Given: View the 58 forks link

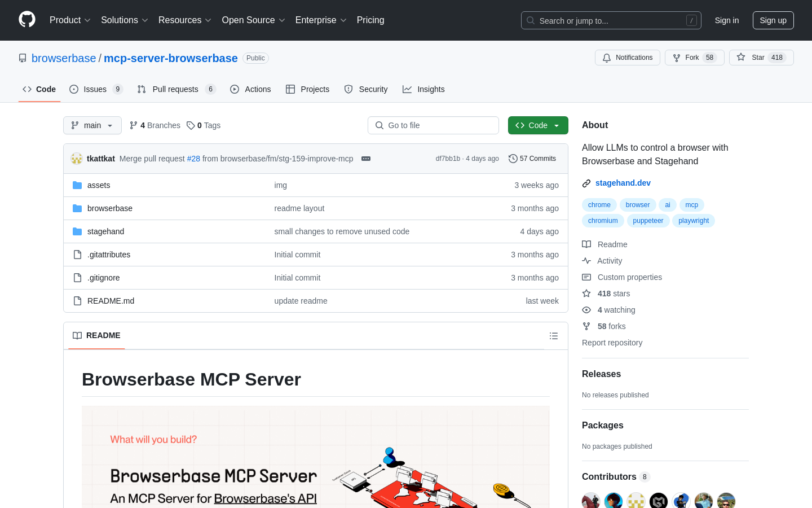Looking at the screenshot, I should 604,326.
